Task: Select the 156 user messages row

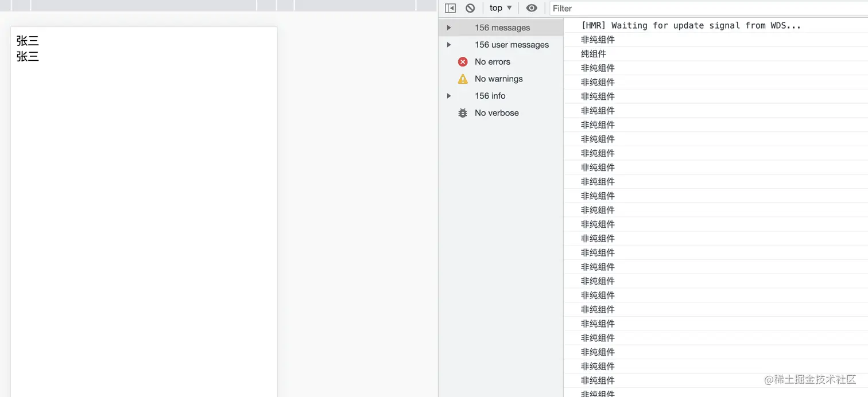Action: 501,45
